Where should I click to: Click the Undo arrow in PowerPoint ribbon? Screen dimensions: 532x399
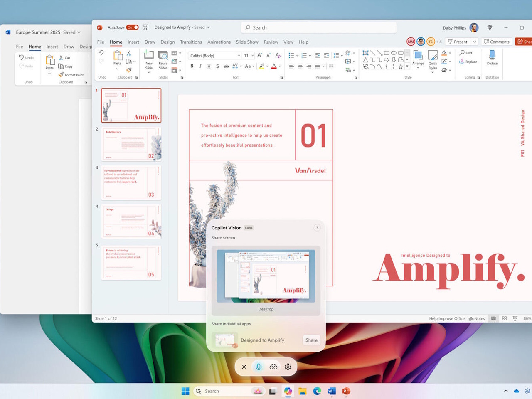(x=101, y=53)
